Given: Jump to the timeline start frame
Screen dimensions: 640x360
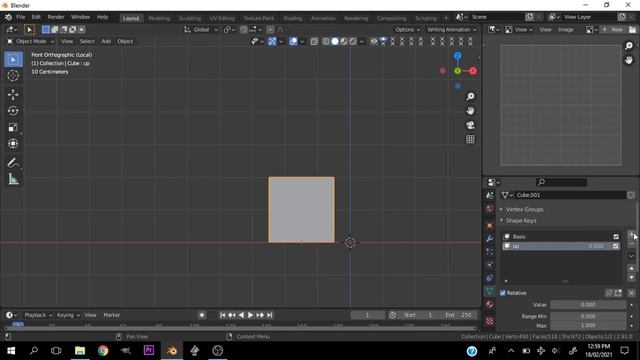Looking at the screenshot, I should (222, 315).
